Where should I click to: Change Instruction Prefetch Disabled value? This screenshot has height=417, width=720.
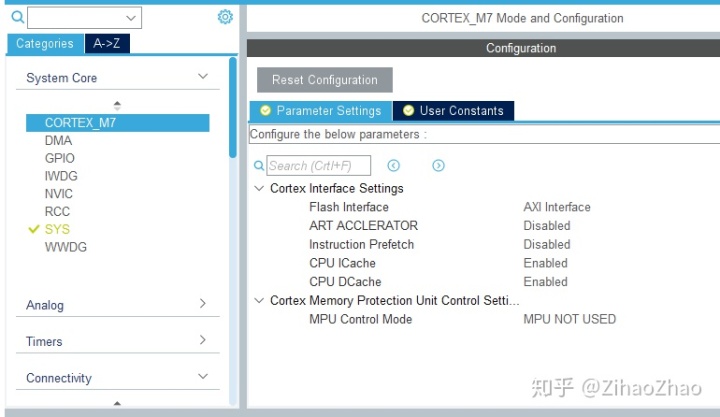point(547,244)
